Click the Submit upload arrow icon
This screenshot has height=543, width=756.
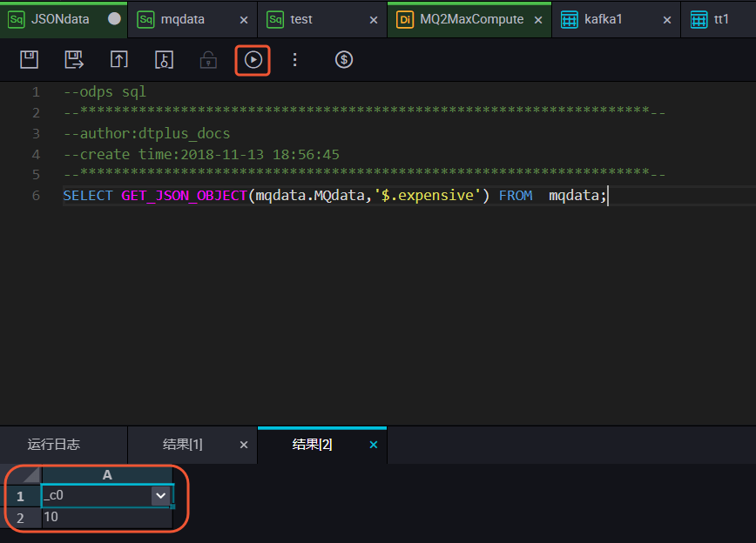pyautogui.click(x=119, y=60)
